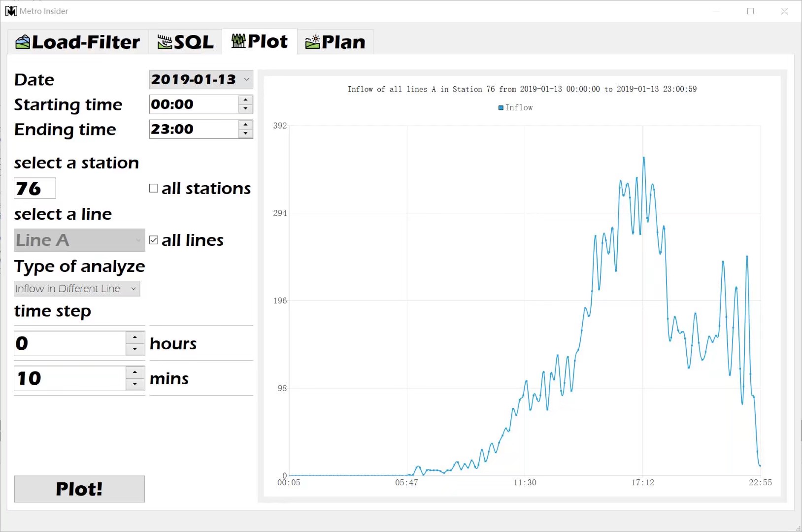Viewport: 802px width, 532px height.
Task: Click the Load-Filter tab icon
Action: 23,42
